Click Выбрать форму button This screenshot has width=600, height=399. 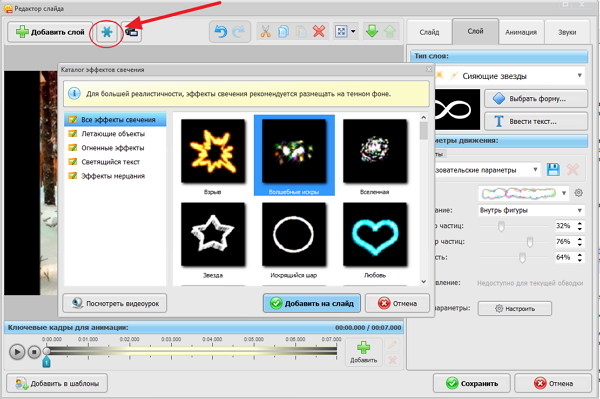pos(536,99)
